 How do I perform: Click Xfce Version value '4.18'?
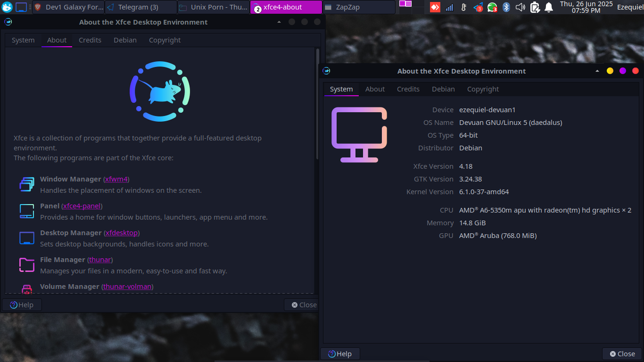(x=466, y=166)
